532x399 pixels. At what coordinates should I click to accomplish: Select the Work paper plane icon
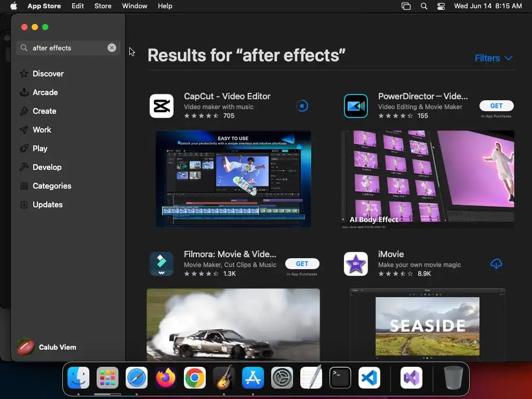[24, 129]
